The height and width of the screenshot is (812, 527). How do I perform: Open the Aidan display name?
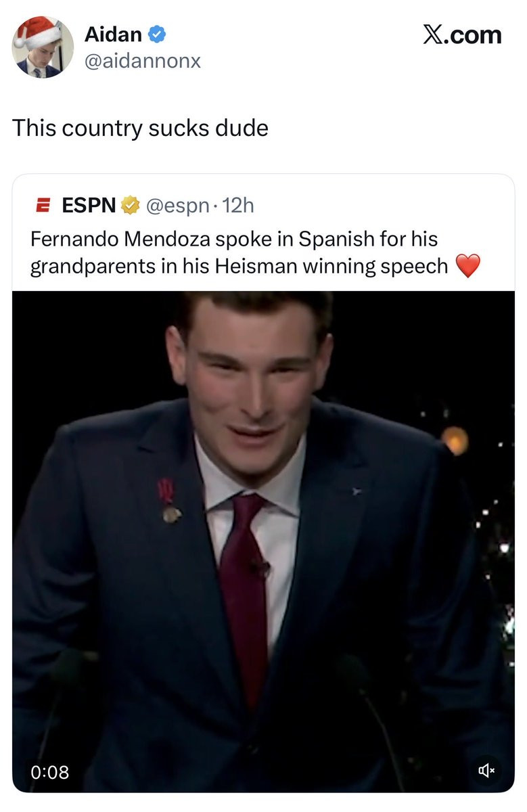click(112, 35)
